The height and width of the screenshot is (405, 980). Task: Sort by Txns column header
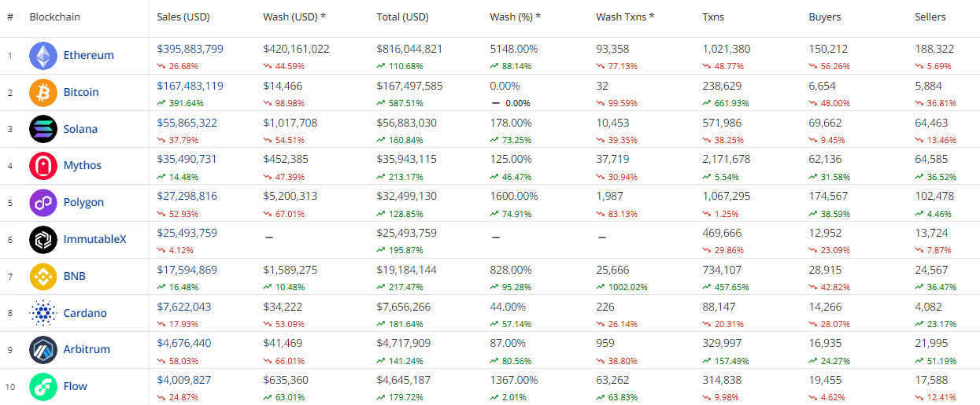715,17
